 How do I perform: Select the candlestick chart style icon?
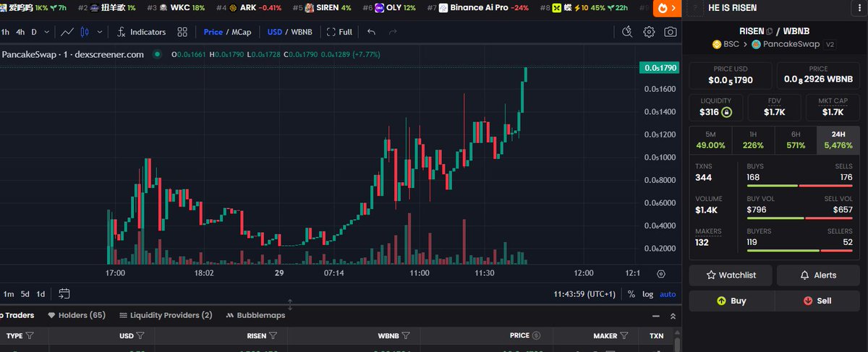point(85,32)
